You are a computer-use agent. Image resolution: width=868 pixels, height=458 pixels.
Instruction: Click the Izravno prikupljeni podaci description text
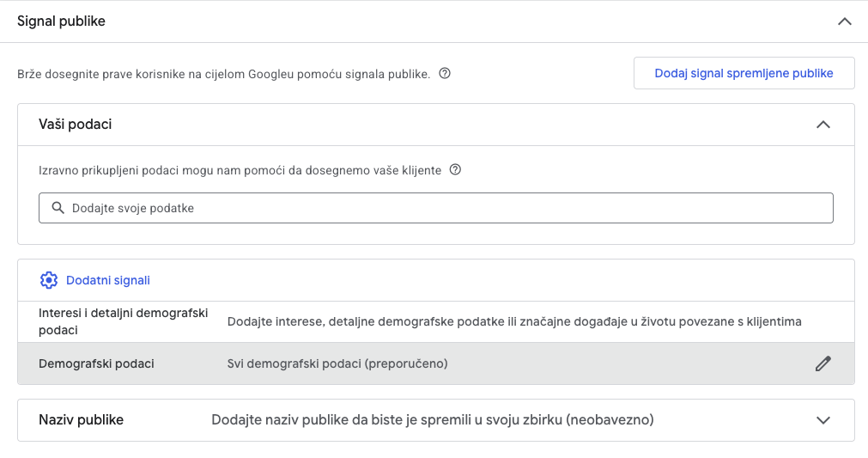[x=240, y=170]
